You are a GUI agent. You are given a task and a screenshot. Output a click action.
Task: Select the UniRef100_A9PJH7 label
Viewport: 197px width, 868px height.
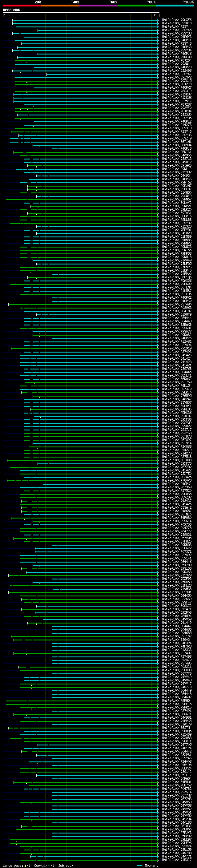tap(177, 186)
